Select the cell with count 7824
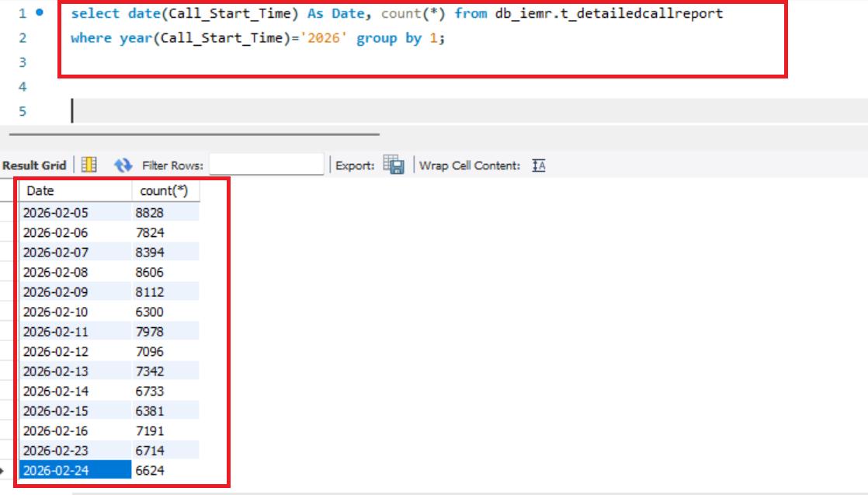Screen dimensions: 868x495 coord(165,232)
